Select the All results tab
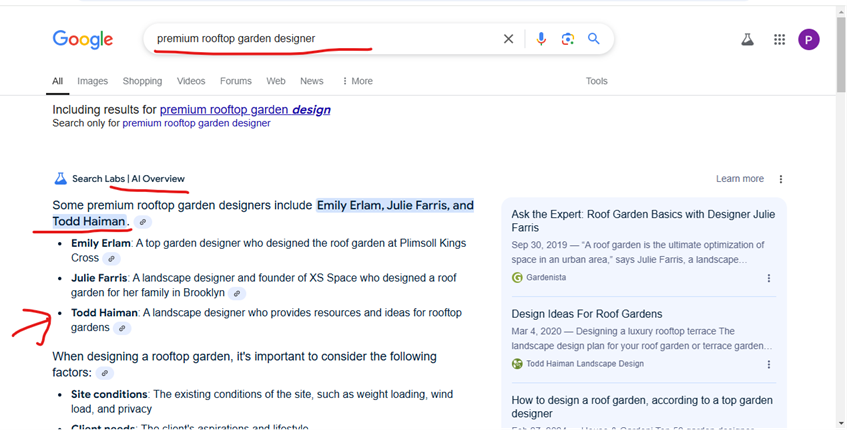Viewport: 847px width, 430px height. [57, 81]
